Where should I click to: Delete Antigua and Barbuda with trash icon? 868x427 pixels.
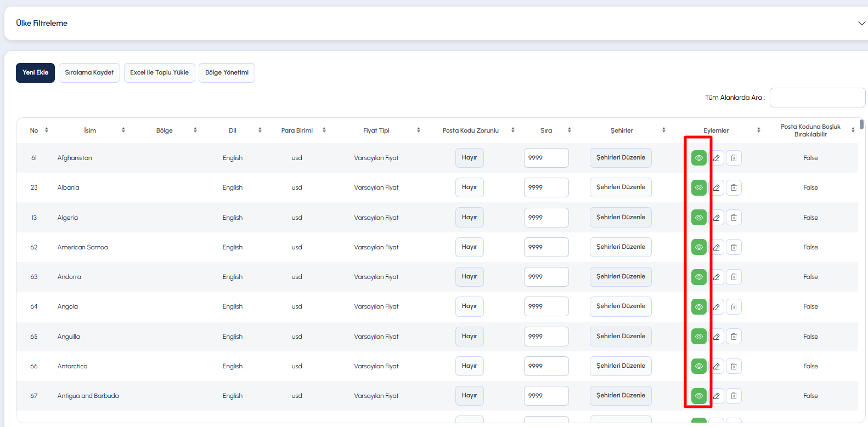point(734,396)
